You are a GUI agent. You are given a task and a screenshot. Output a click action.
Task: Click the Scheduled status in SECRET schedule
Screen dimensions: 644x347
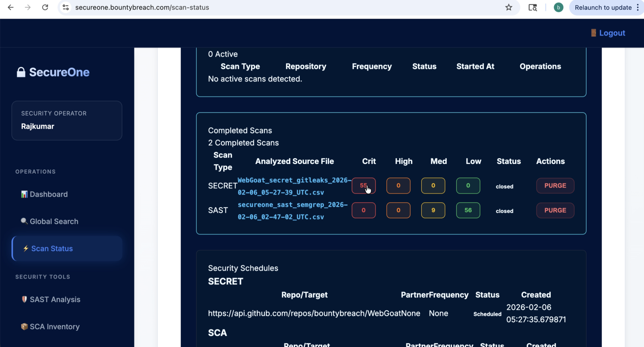(487, 314)
